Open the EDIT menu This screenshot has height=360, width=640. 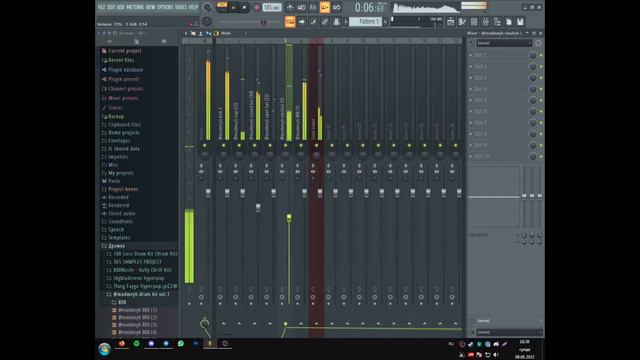[x=111, y=7]
